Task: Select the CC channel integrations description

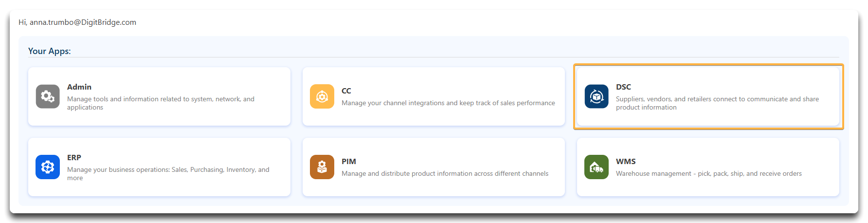Action: [x=448, y=103]
